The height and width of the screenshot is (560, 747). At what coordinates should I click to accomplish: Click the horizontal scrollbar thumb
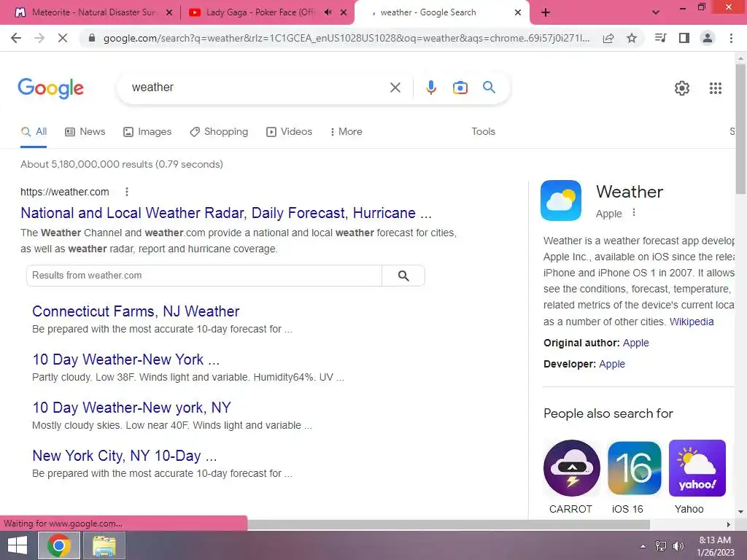click(449, 524)
